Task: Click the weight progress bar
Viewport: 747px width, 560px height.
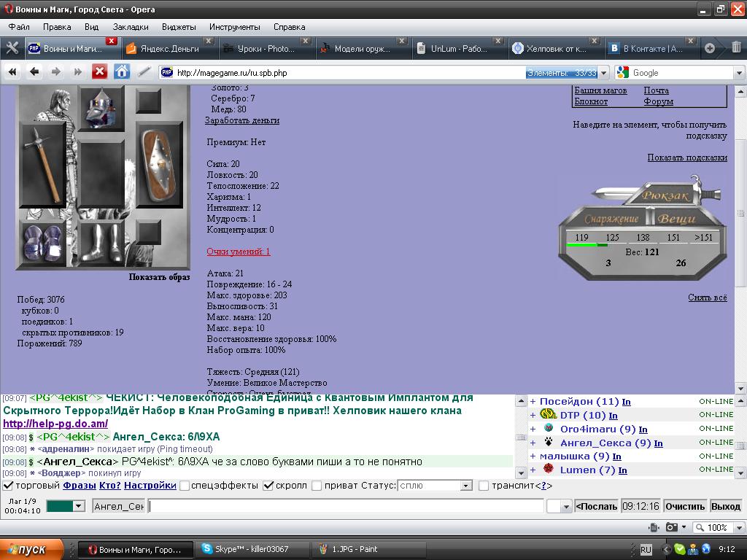Action: (641, 244)
